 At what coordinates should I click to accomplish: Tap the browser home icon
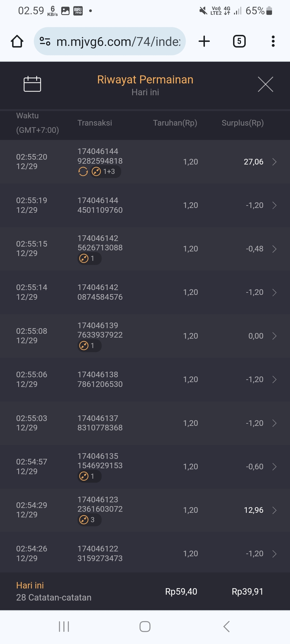pos(17,41)
